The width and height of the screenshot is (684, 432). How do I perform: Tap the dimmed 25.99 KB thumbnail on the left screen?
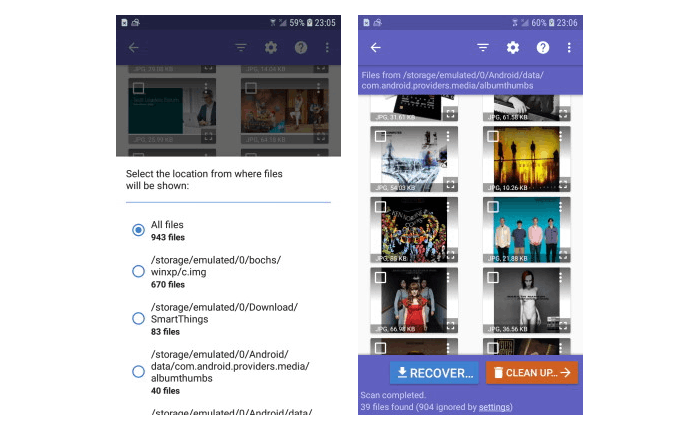pos(172,111)
